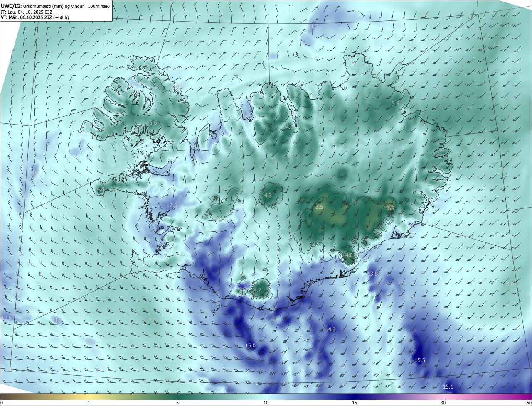Click the colour scale at the 15 tick
This screenshot has height=406, width=532.
click(x=355, y=403)
